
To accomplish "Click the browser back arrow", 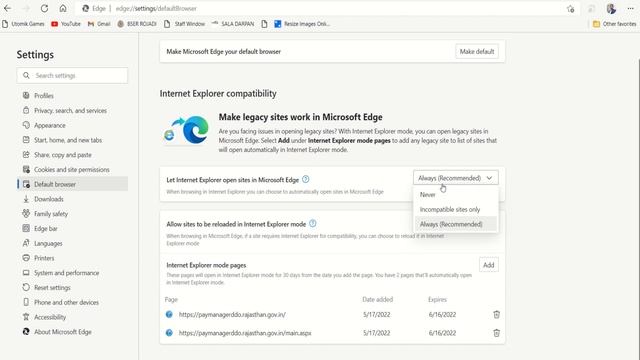I will point(7,8).
